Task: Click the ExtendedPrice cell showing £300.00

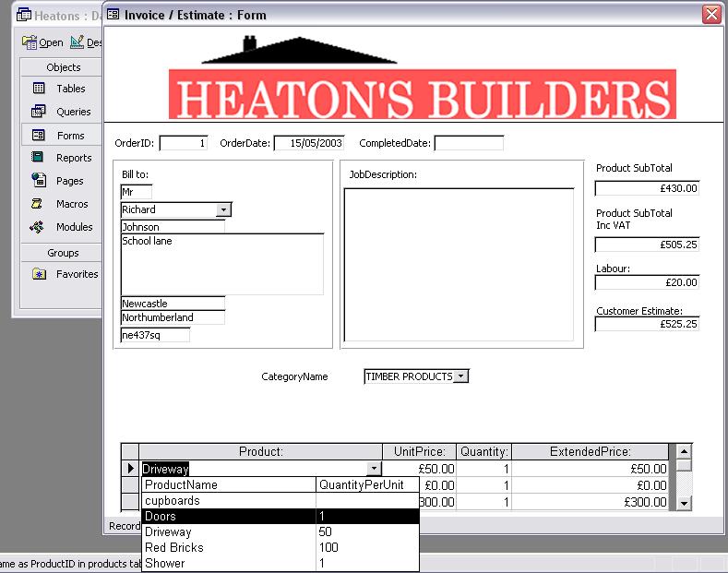Action: click(591, 502)
